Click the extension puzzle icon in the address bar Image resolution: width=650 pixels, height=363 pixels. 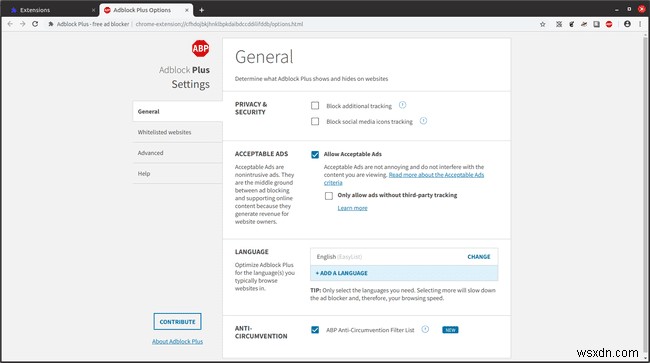tap(51, 24)
